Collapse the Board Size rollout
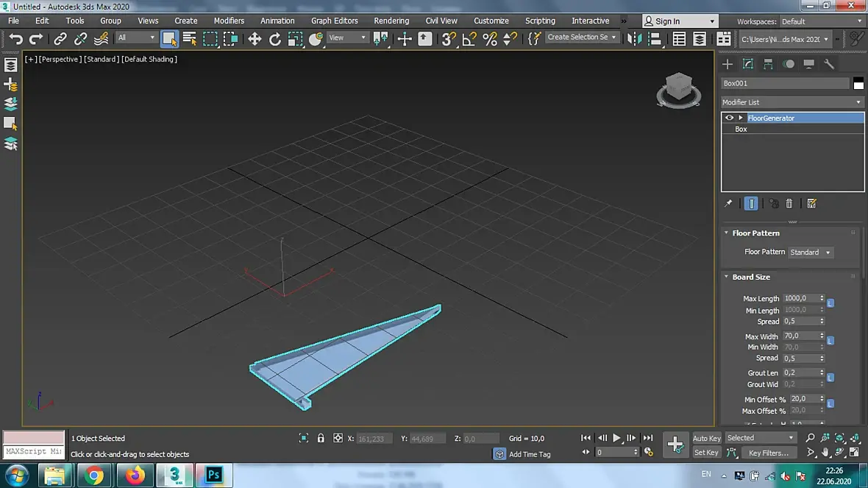This screenshot has height=488, width=868. [x=751, y=277]
